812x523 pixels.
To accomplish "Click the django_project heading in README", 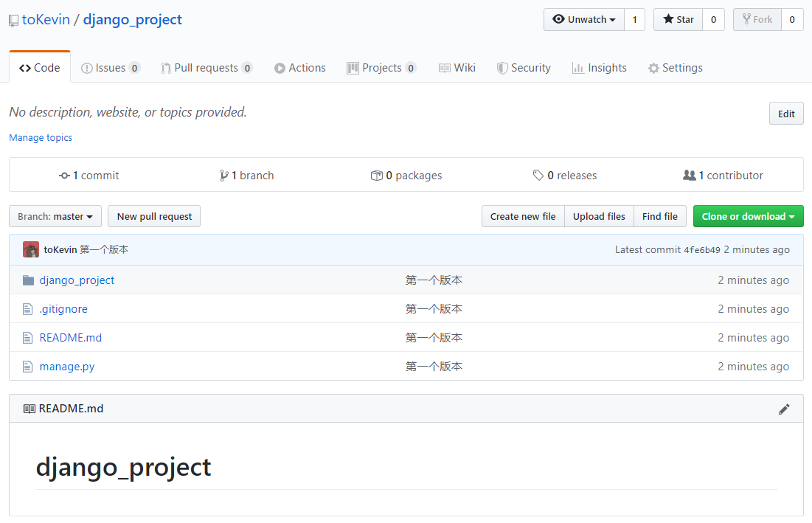I will 123,468.
